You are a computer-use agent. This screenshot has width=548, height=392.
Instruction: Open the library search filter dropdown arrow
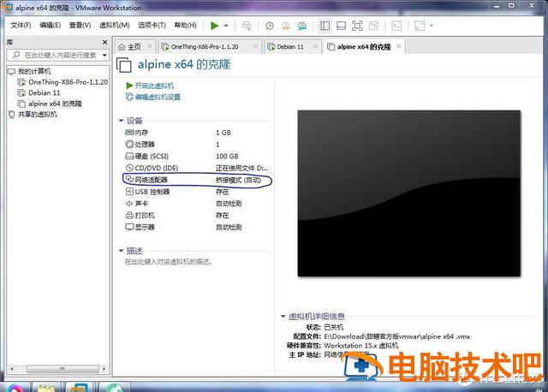click(104, 55)
